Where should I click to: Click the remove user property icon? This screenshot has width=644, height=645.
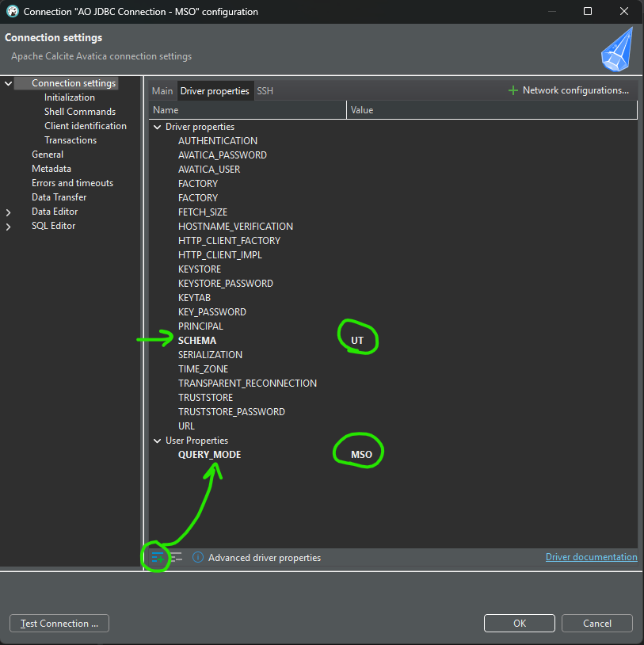tap(176, 558)
